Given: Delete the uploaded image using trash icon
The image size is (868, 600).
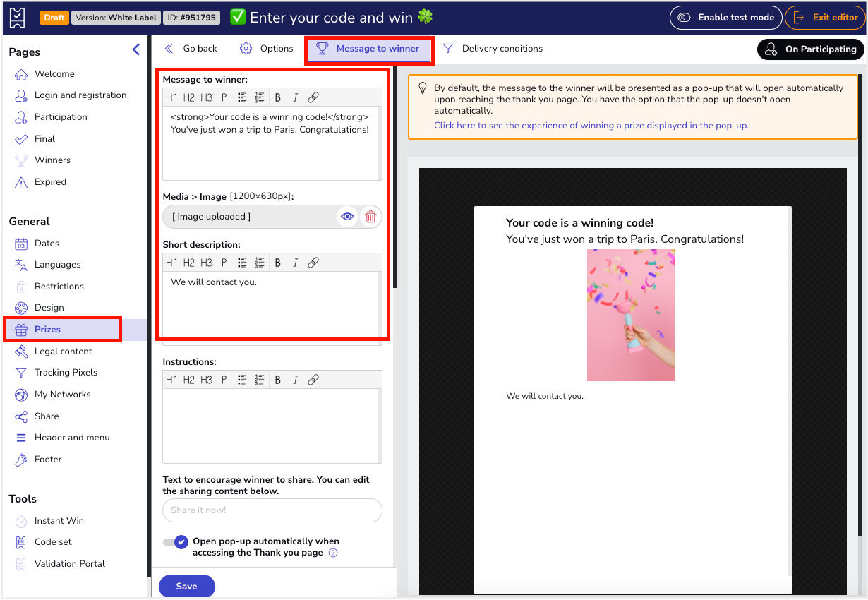Looking at the screenshot, I should click(x=370, y=217).
